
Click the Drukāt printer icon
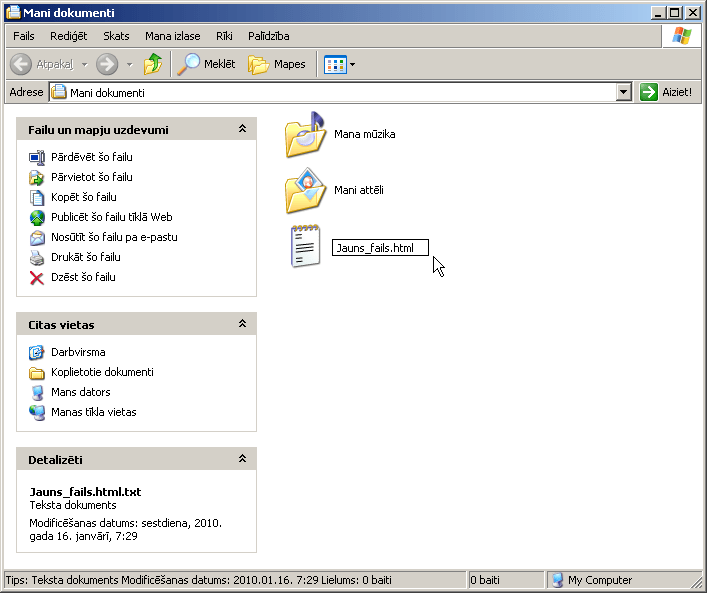coord(37,257)
